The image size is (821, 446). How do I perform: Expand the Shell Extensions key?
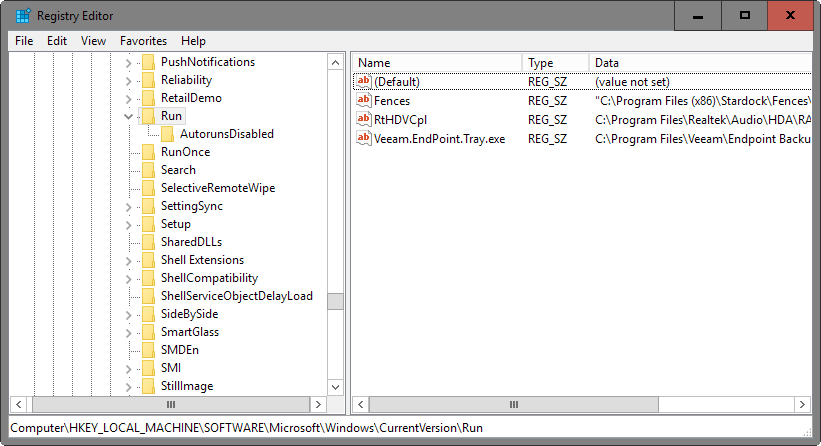click(x=128, y=261)
